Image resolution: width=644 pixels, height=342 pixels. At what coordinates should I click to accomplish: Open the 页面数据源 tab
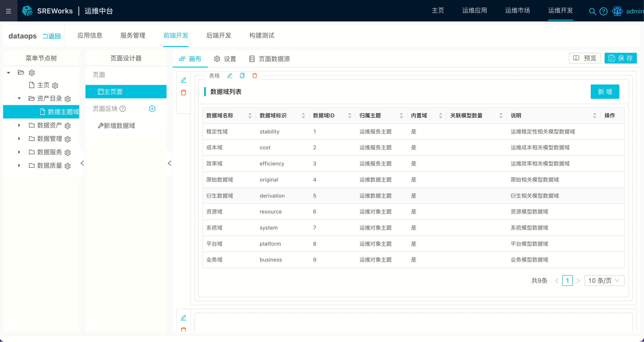point(269,59)
